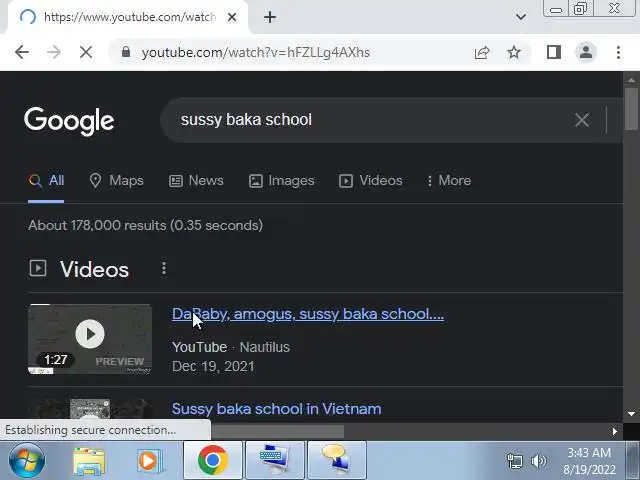640x480 pixels.
Task: Click the Dec 19, 2021 date
Action: [213, 367]
